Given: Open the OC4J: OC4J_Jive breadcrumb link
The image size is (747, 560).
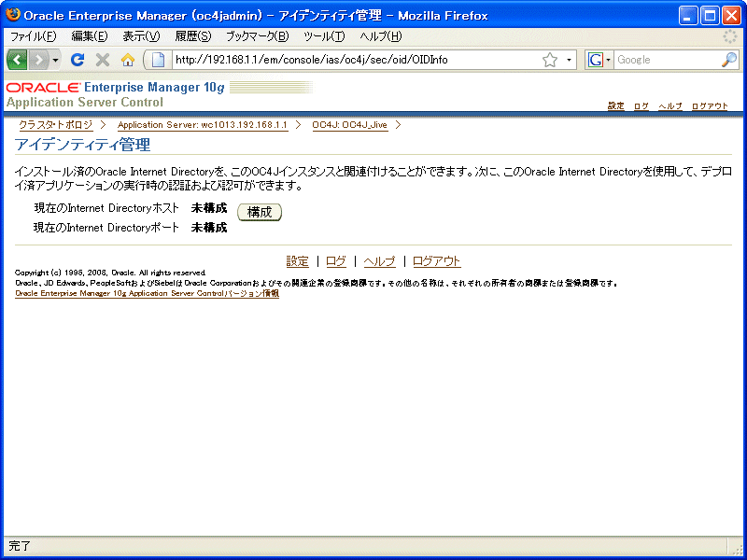Looking at the screenshot, I should [x=349, y=125].
